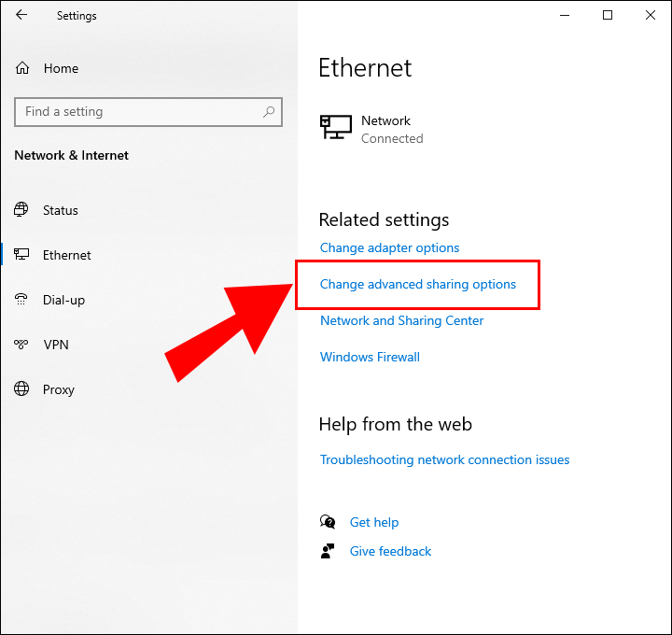Viewport: 672px width, 635px height.
Task: Click the 'Help from the web' heading
Action: pyautogui.click(x=396, y=424)
